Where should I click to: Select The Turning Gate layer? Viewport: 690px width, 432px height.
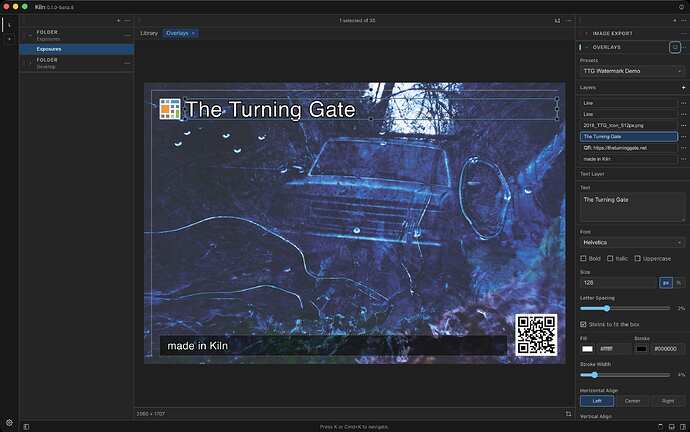point(628,137)
